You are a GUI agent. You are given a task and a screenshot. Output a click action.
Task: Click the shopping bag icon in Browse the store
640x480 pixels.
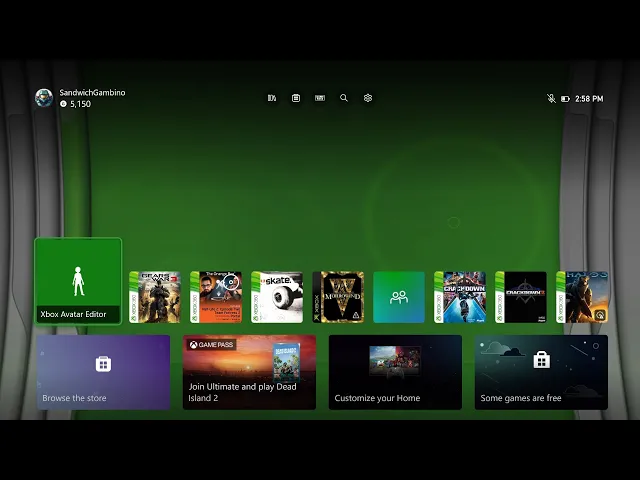(x=103, y=364)
